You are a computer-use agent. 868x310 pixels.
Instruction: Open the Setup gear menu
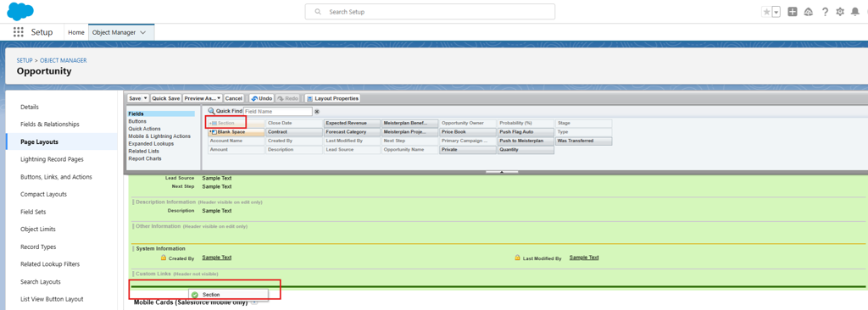point(840,12)
